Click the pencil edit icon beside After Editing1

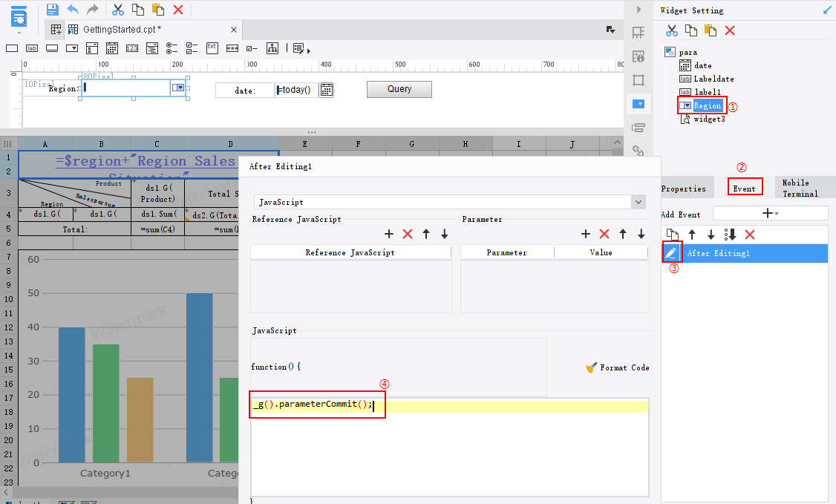[x=671, y=252]
